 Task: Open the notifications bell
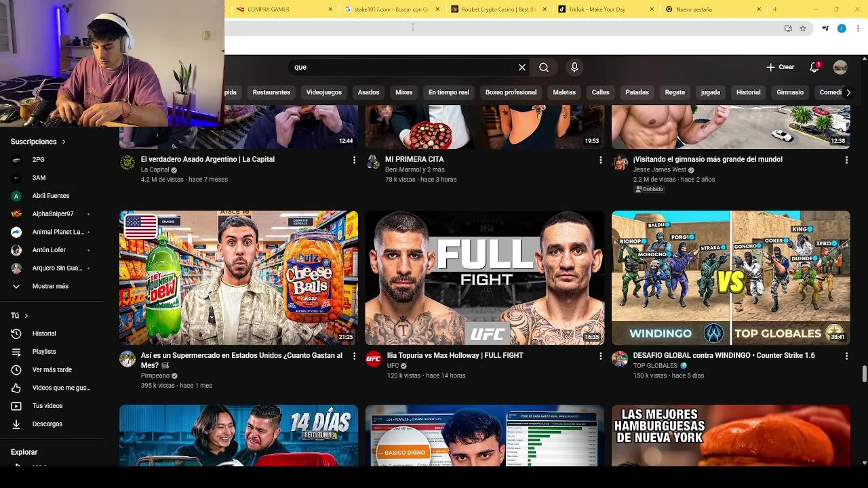coord(814,67)
